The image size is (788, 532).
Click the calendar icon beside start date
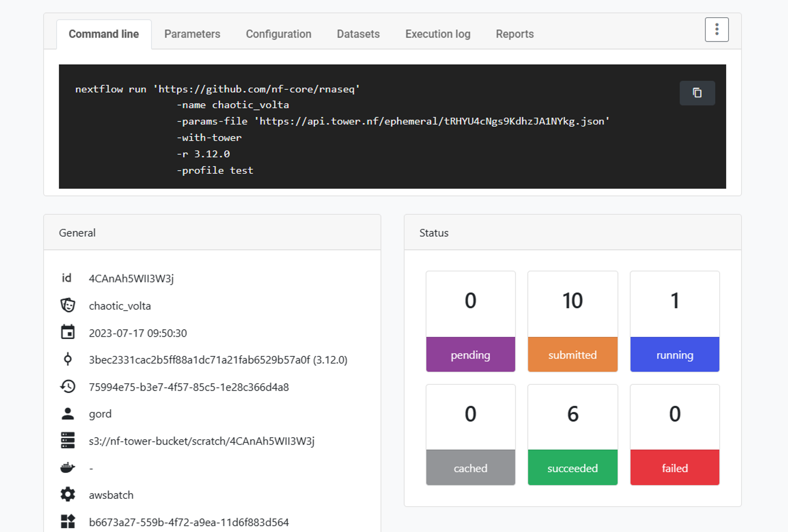[x=68, y=332]
